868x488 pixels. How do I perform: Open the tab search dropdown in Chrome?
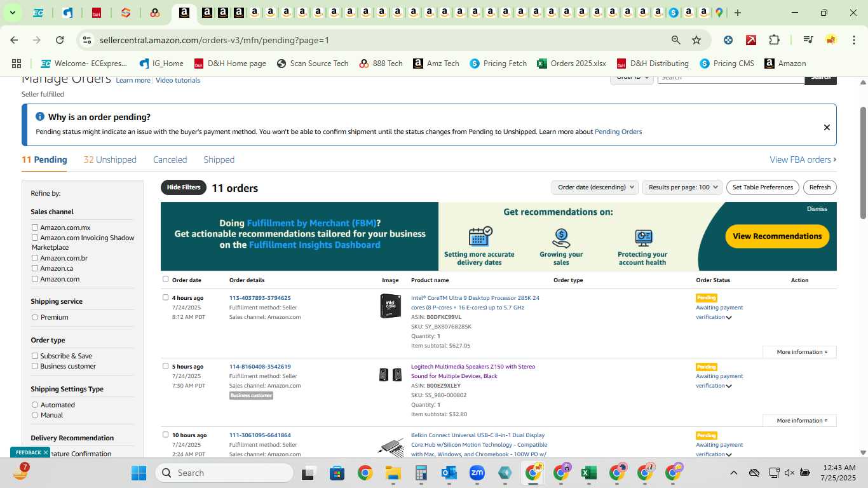(x=12, y=13)
